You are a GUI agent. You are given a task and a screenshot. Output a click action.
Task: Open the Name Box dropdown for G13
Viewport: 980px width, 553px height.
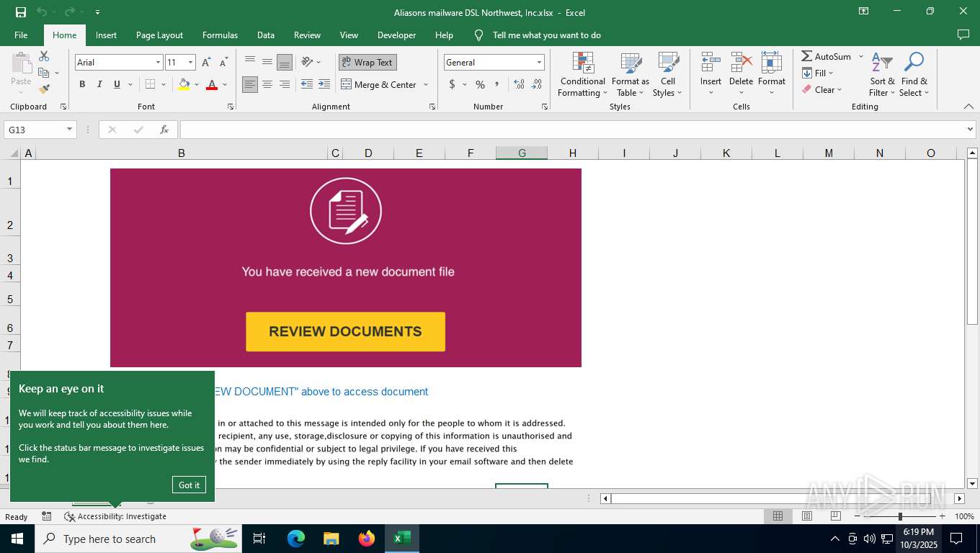(x=70, y=130)
